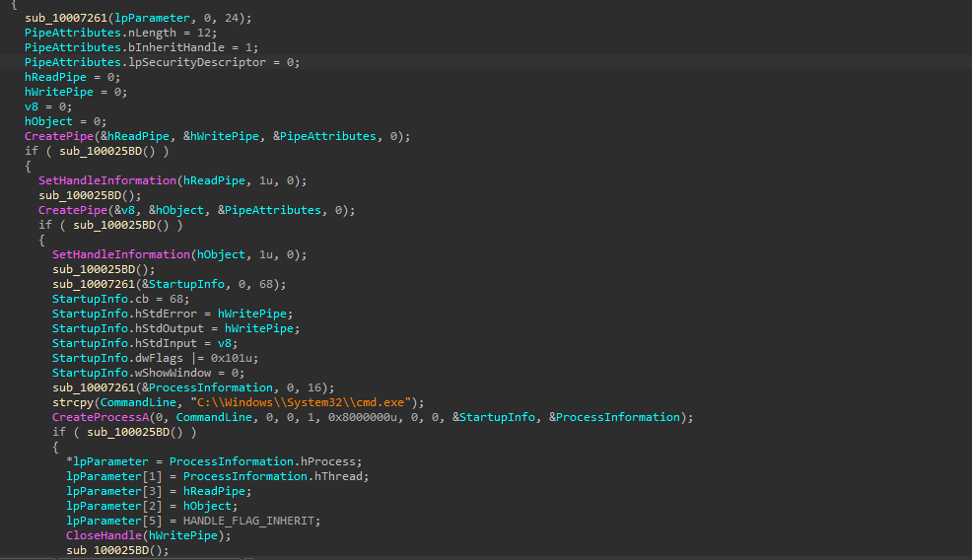Click hReadPipe in 'hReadPipe = 0' line

pyautogui.click(x=56, y=78)
